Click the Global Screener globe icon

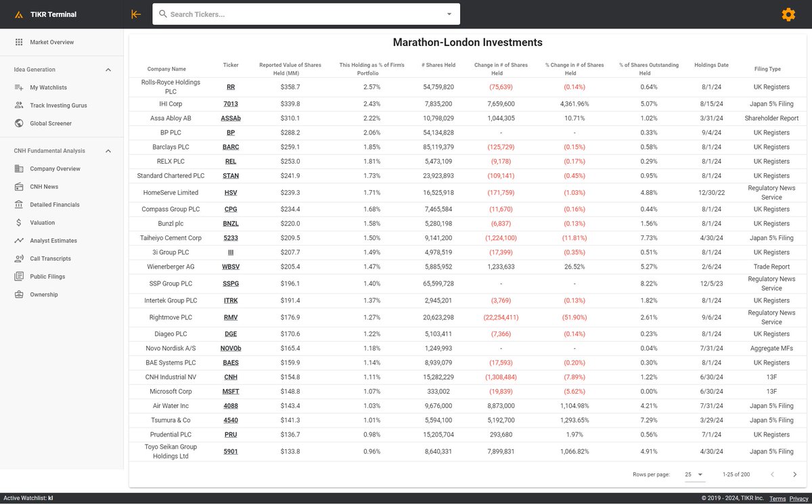(x=19, y=123)
